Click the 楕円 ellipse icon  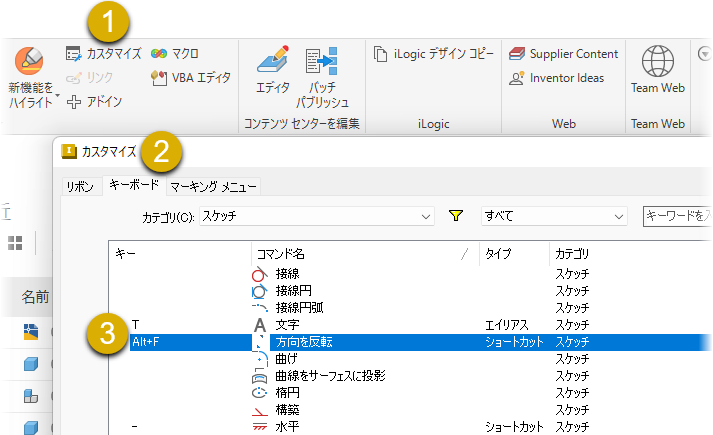tap(259, 393)
